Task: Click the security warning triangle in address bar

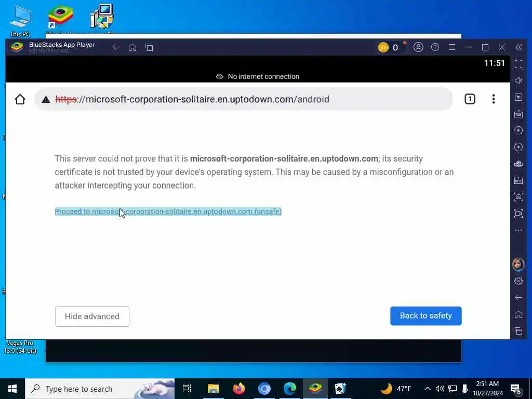Action: [46, 99]
